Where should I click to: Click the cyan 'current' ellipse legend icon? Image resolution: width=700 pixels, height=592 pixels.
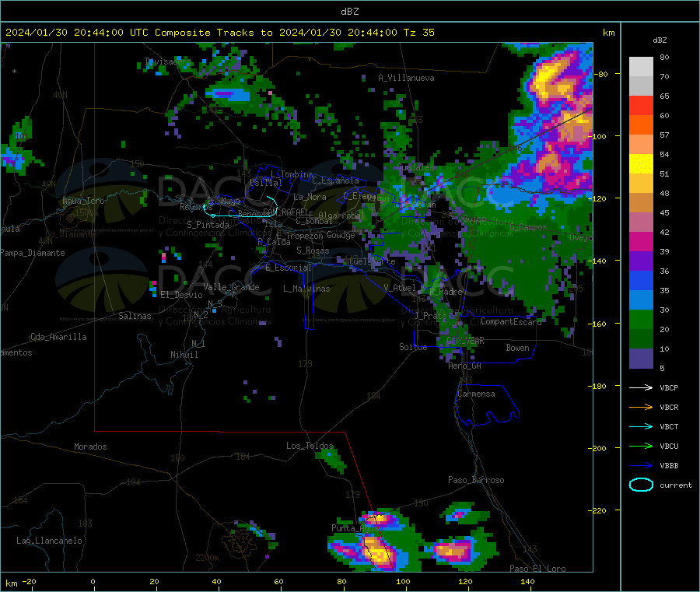point(641,485)
